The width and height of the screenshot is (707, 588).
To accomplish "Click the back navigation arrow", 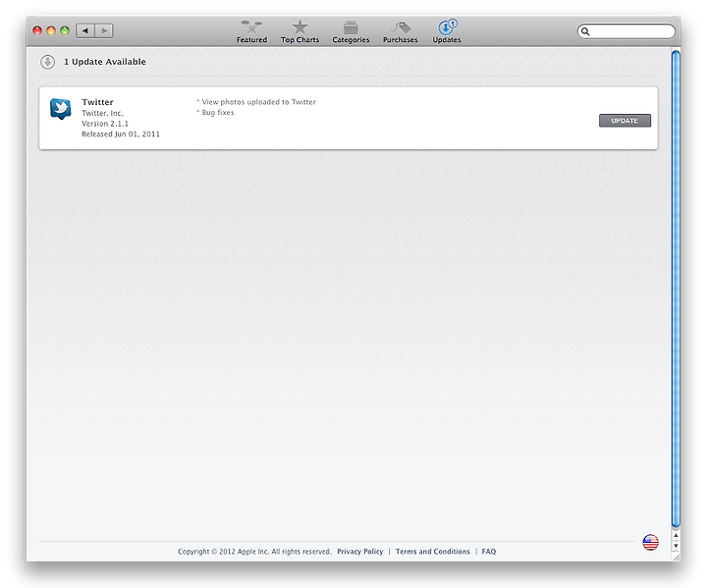I will 85,30.
